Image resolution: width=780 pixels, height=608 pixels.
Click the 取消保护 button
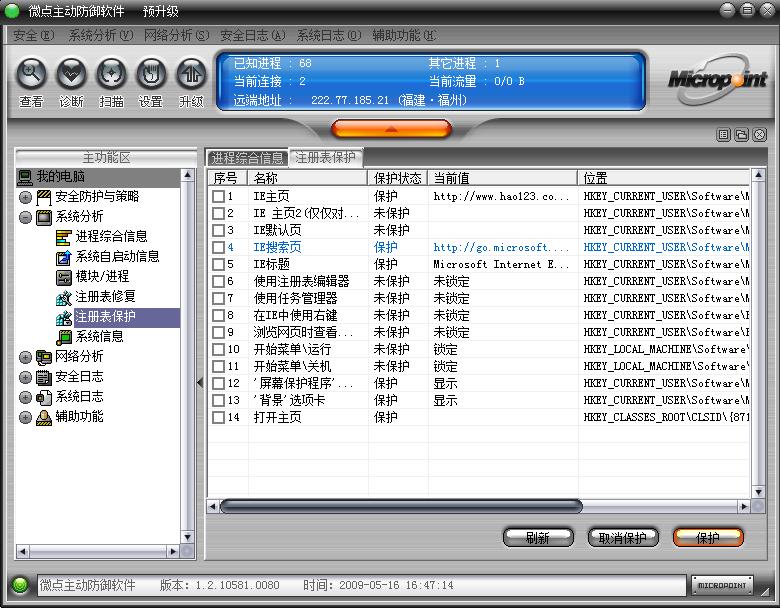[623, 537]
